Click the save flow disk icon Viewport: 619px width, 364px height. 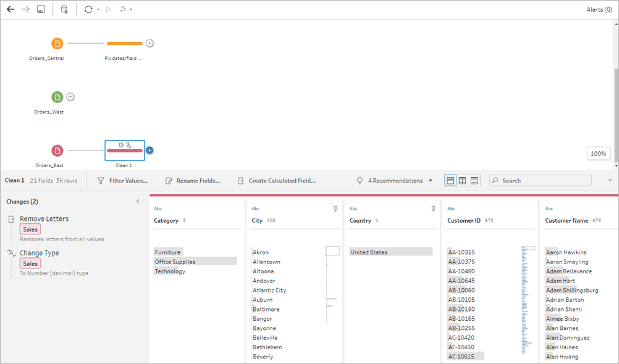pos(41,9)
